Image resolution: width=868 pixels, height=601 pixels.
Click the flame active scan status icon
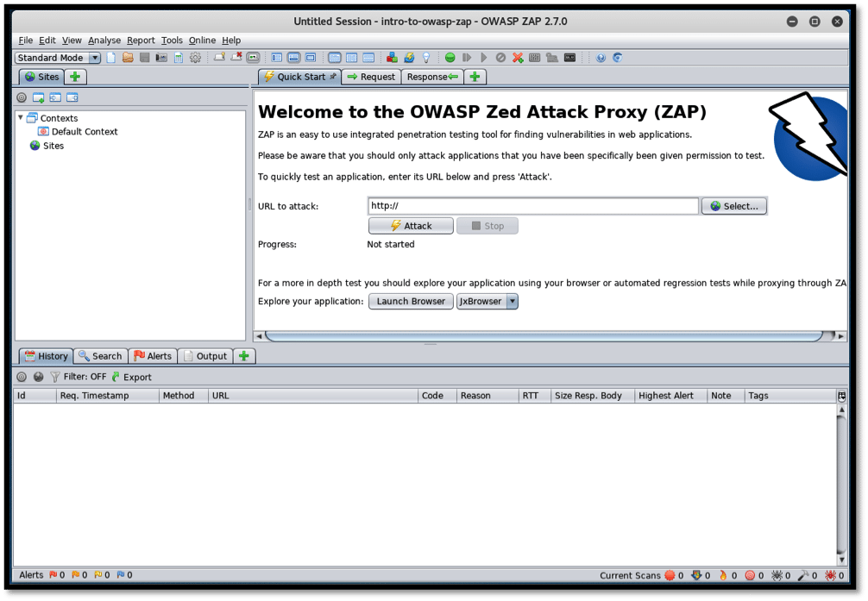coord(723,575)
